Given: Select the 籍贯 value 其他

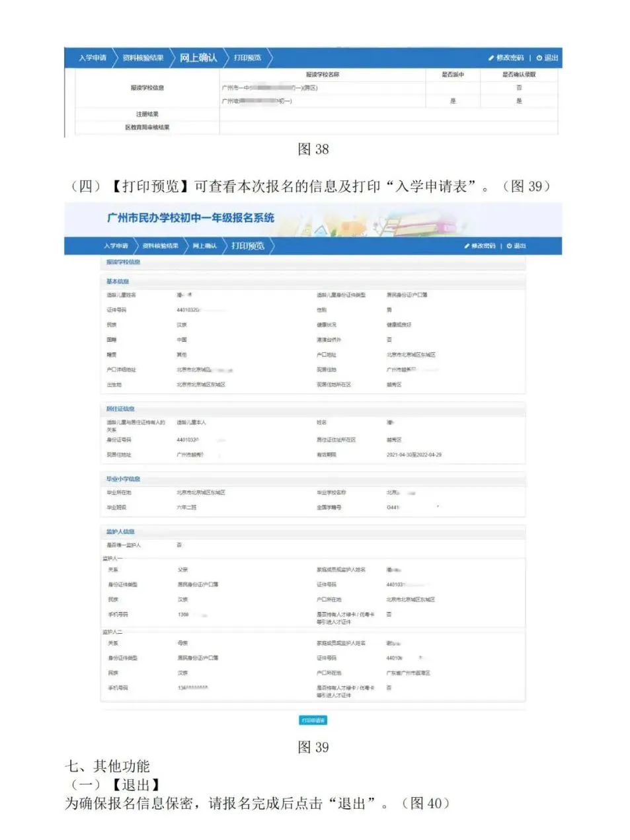Looking at the screenshot, I should click(182, 355).
